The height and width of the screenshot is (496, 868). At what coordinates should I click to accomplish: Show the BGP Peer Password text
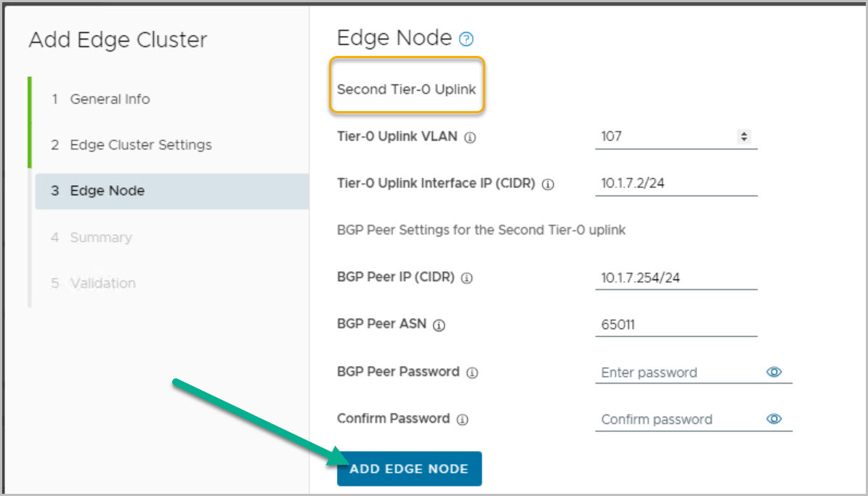(x=774, y=372)
